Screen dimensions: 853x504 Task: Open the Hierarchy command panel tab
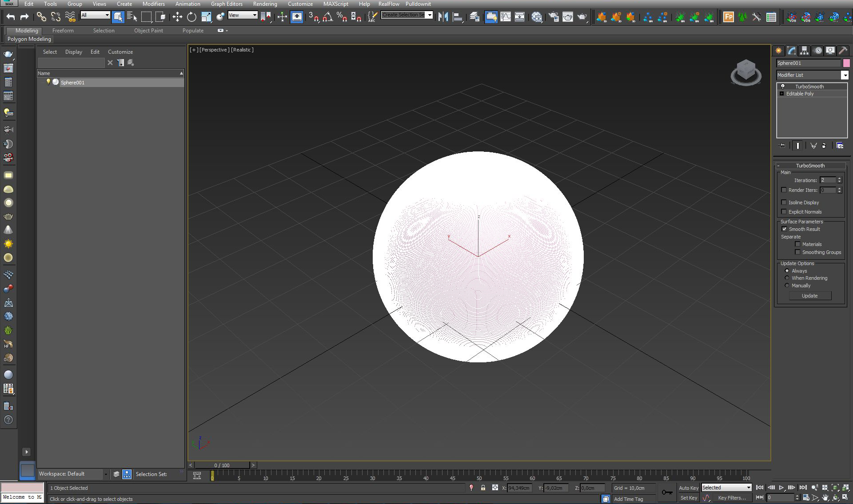coord(805,51)
